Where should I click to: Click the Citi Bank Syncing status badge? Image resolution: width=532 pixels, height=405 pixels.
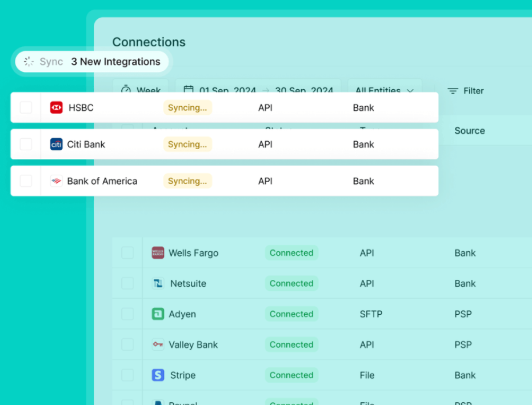coord(187,144)
